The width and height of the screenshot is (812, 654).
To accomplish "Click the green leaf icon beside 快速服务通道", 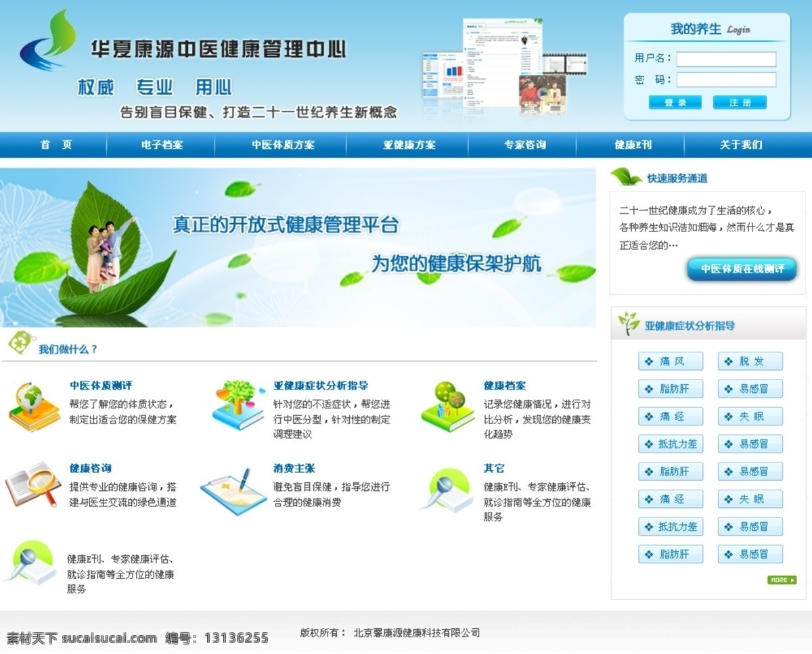I will (626, 177).
